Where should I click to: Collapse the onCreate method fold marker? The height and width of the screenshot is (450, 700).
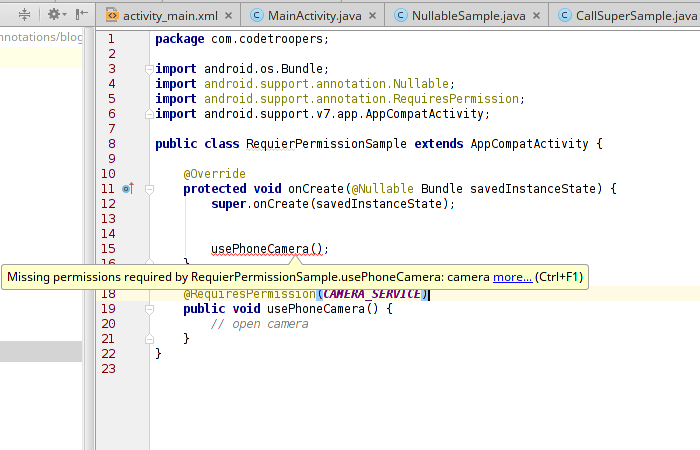[148, 188]
